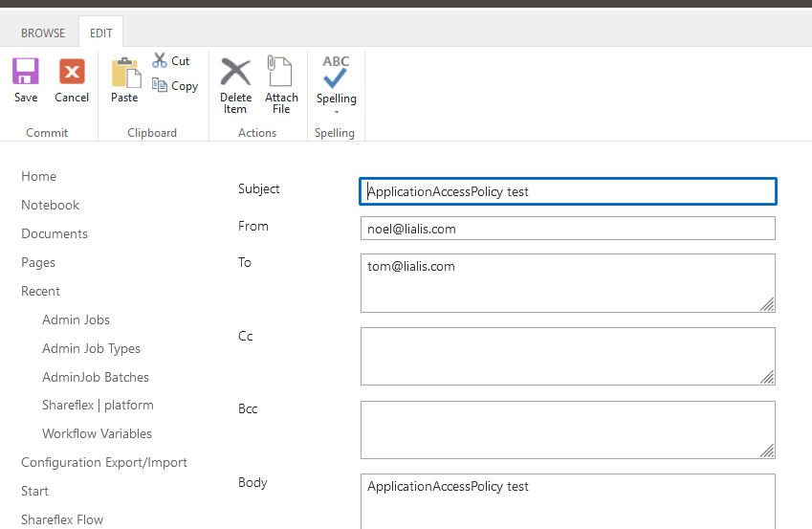The height and width of the screenshot is (529, 812).
Task: Click the From field with noel@lialis.com
Action: tap(568, 229)
